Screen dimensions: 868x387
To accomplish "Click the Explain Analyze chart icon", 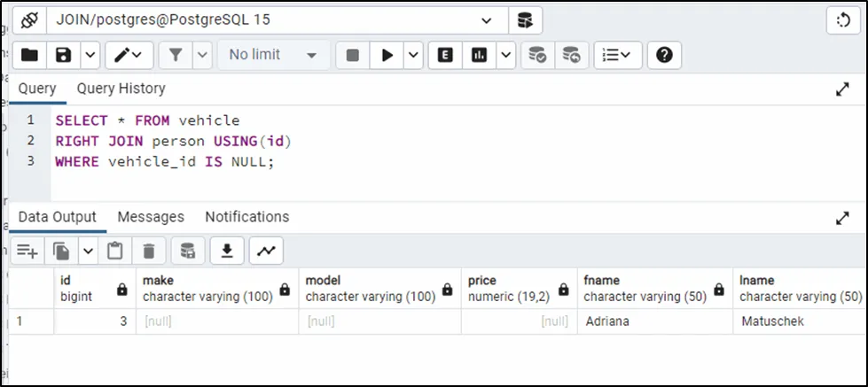I will pyautogui.click(x=480, y=55).
